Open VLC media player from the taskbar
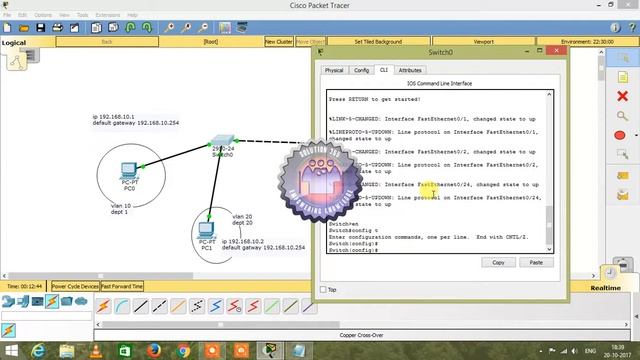 click(96, 351)
